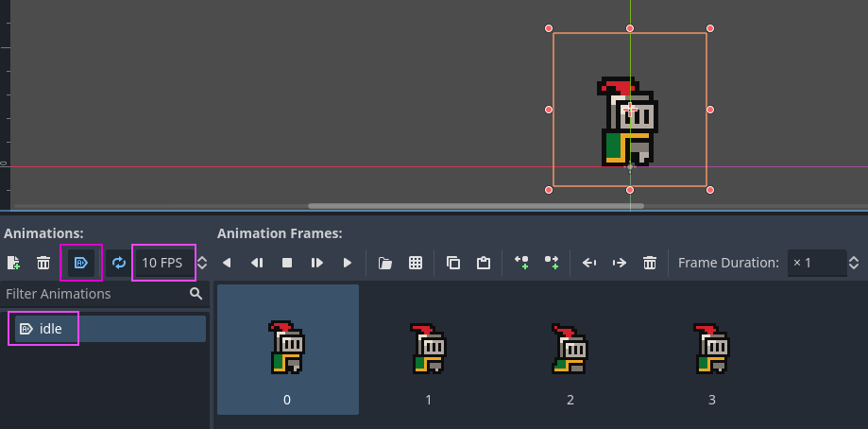Screen dimensions: 868x429
Task: Copy the selected frame
Action: tap(453, 263)
